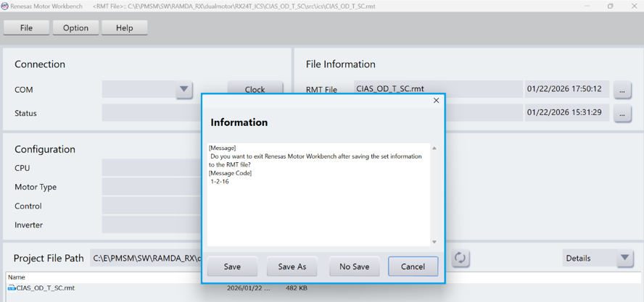Click the Motor Type field
644x302 pixels.
(152, 187)
